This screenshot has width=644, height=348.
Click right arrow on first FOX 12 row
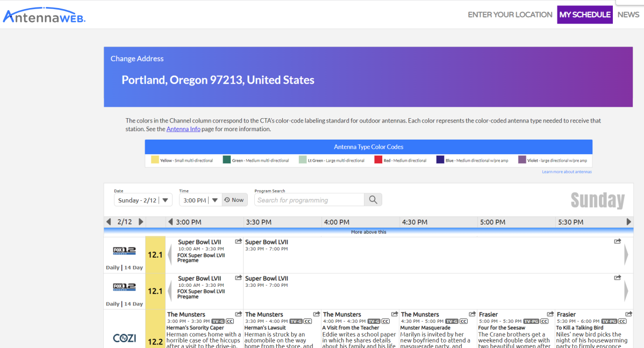(x=626, y=255)
